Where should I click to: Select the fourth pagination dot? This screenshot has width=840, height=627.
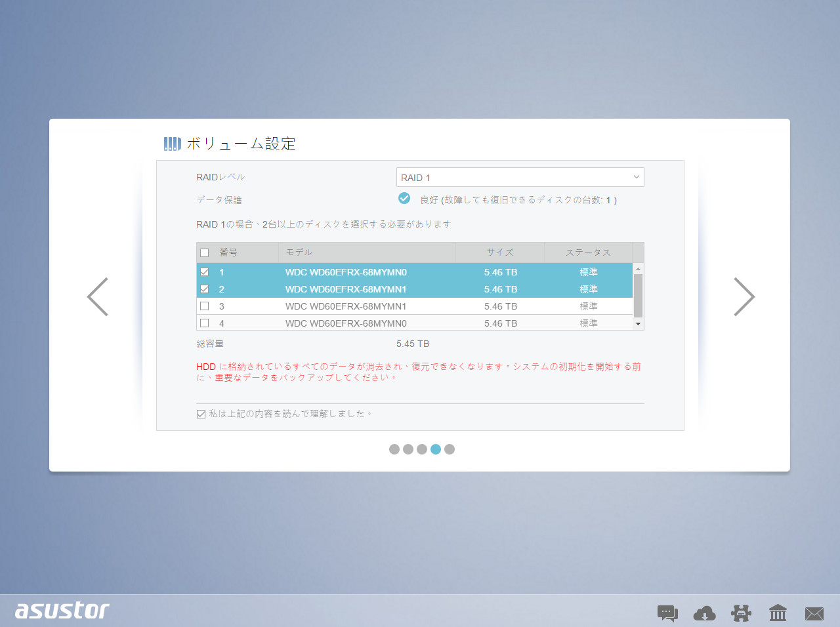click(x=436, y=449)
